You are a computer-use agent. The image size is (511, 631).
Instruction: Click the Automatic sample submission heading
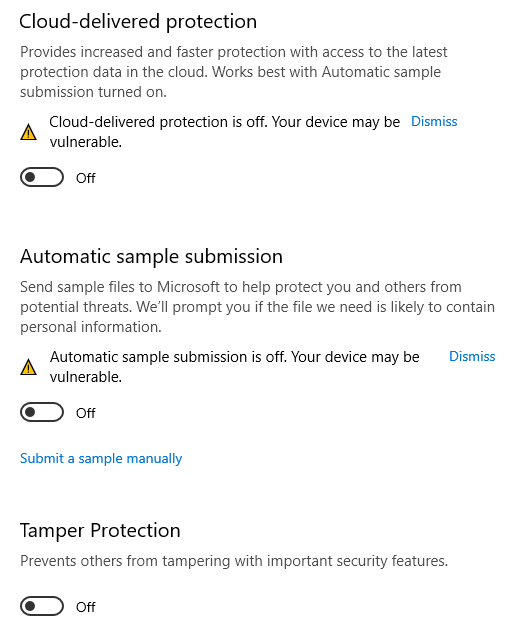[x=151, y=256]
